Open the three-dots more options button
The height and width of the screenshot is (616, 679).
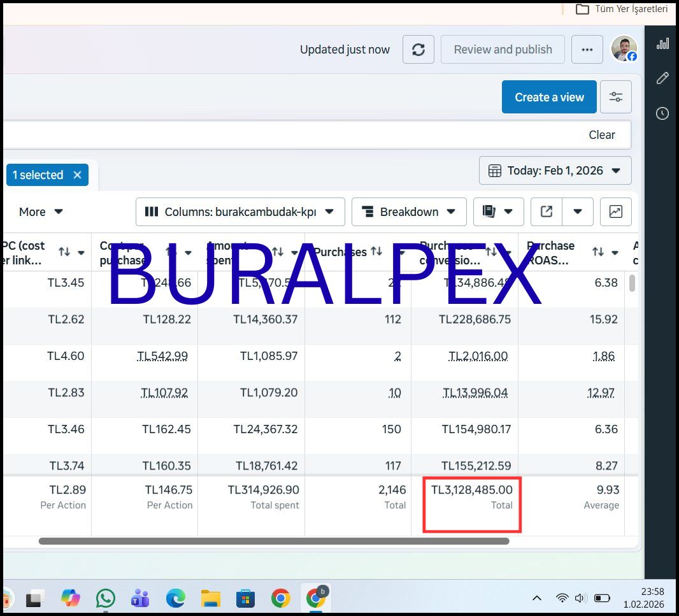pos(587,50)
